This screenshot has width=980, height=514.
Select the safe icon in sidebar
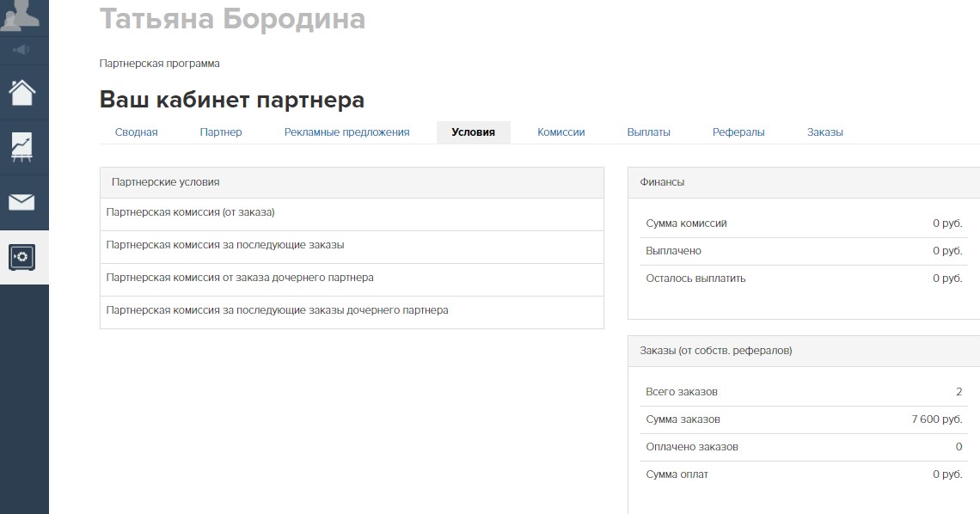21,257
